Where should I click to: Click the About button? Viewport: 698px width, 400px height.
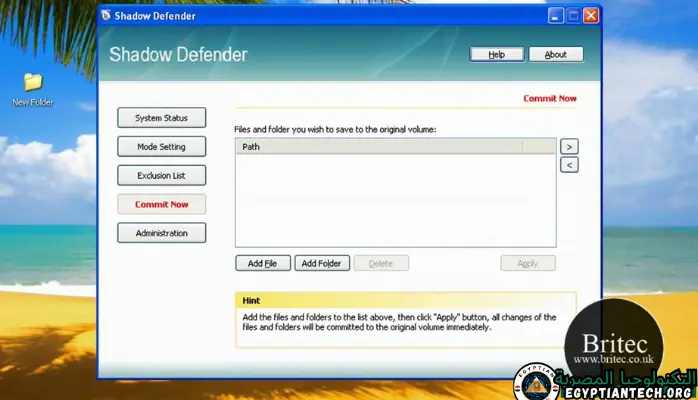pyautogui.click(x=555, y=55)
